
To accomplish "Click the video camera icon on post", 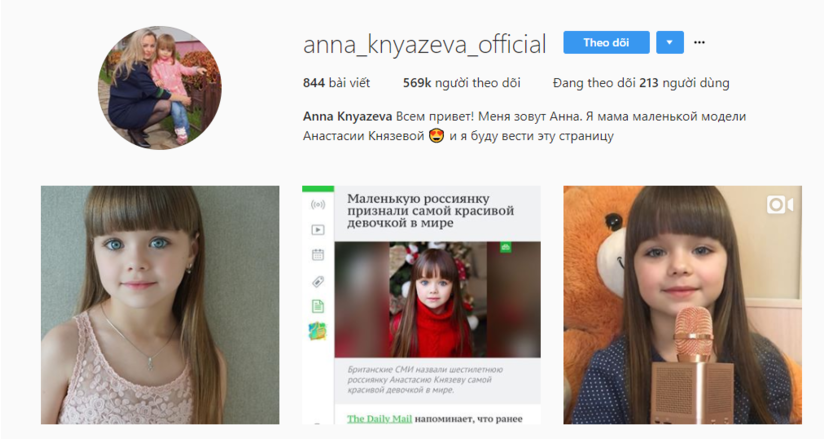I will point(780,204).
